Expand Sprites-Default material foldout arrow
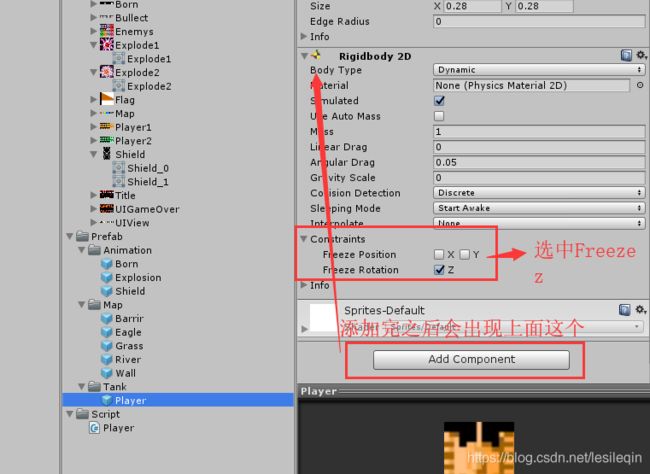Image resolution: width=650 pixels, height=474 pixels. [x=305, y=329]
